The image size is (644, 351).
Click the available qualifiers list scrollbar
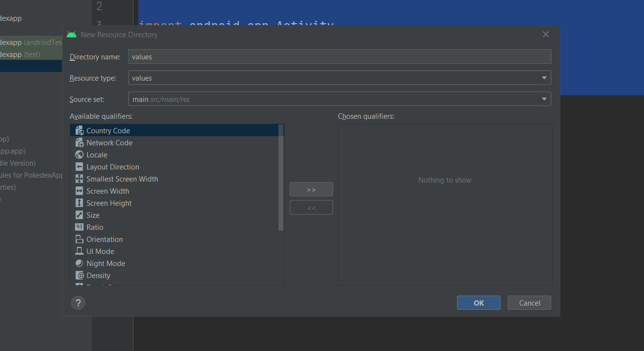281,178
